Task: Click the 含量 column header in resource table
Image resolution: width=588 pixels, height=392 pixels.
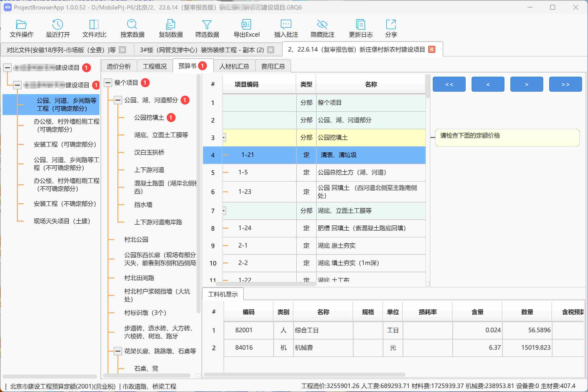Action: coord(477,312)
